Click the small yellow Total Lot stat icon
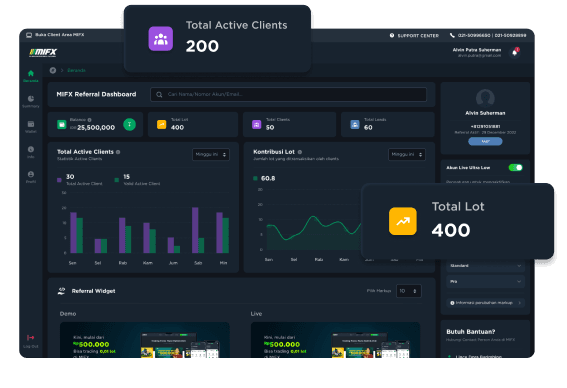Screen dimensions: 567x388 tap(162, 125)
